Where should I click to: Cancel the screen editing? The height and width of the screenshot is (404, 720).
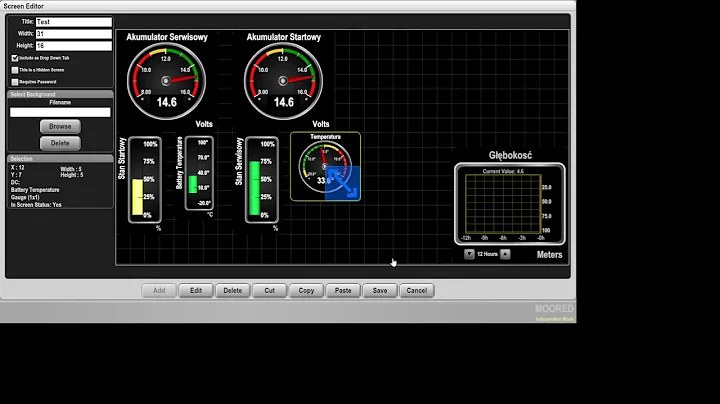pos(416,291)
